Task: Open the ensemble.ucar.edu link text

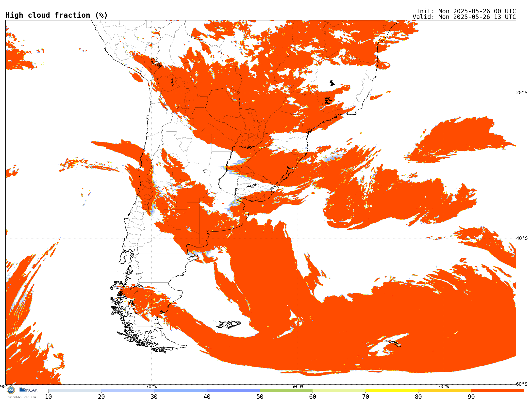Action: [x=22, y=397]
